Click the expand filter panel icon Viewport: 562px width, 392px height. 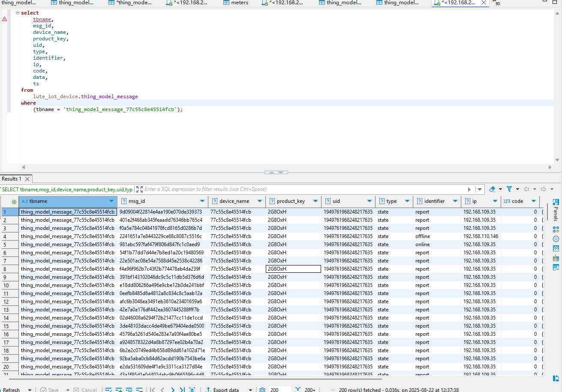(139, 189)
